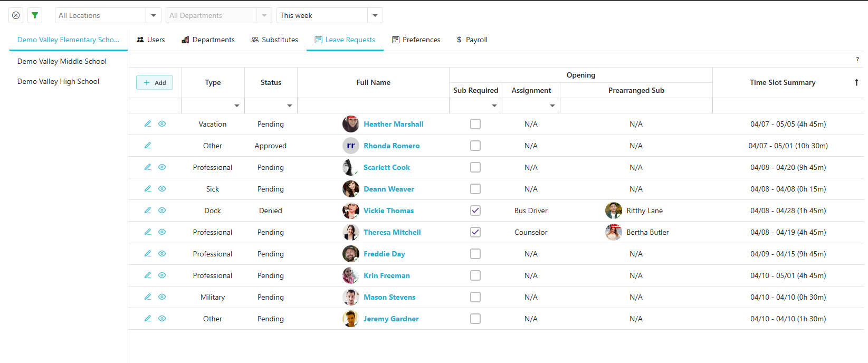Click the view eye icon for Jeremy Gardner
This screenshot has height=363, width=868.
[162, 319]
